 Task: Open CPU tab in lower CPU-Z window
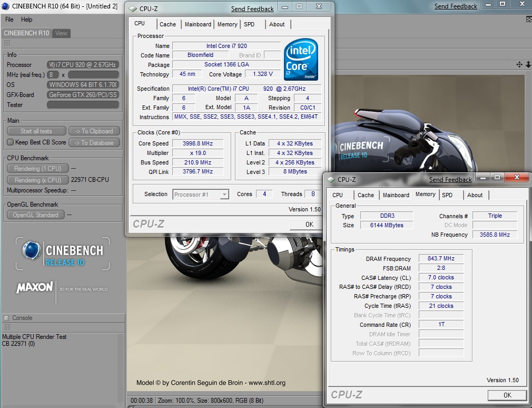pyautogui.click(x=338, y=195)
